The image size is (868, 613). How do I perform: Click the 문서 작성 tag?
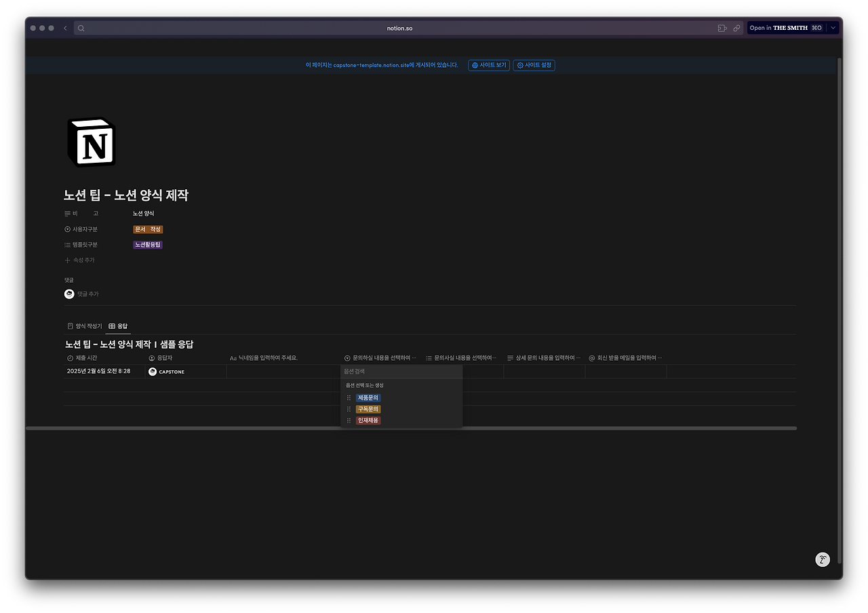click(148, 229)
